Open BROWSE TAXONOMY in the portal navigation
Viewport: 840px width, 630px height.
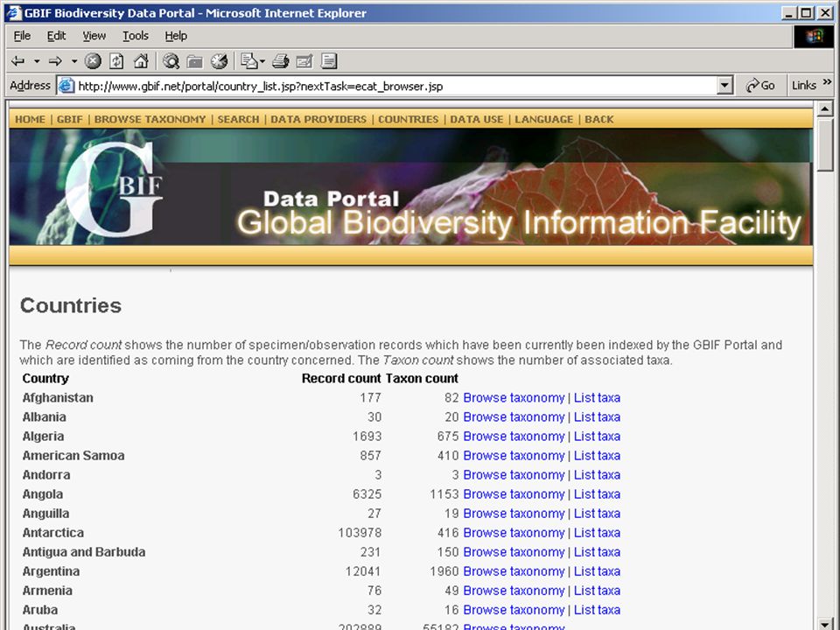[x=150, y=120]
